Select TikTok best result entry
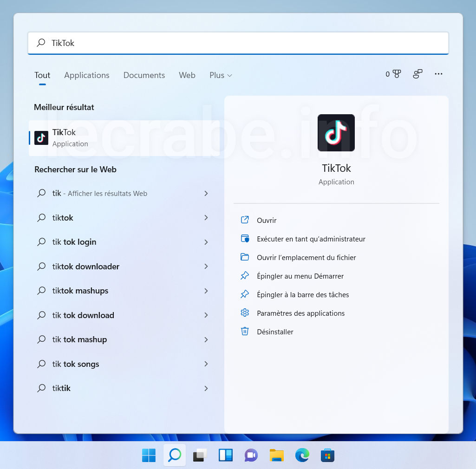The height and width of the screenshot is (469, 476). 124,138
